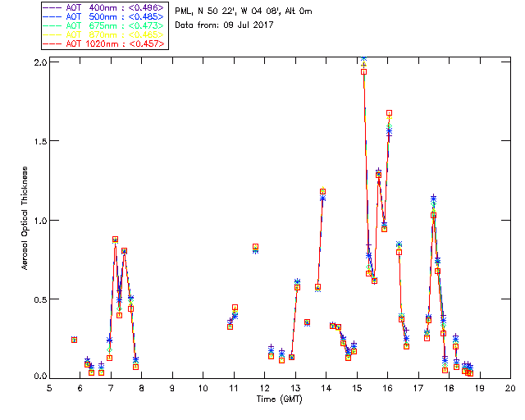Click the peak marker just after 7 GMT

(116, 240)
